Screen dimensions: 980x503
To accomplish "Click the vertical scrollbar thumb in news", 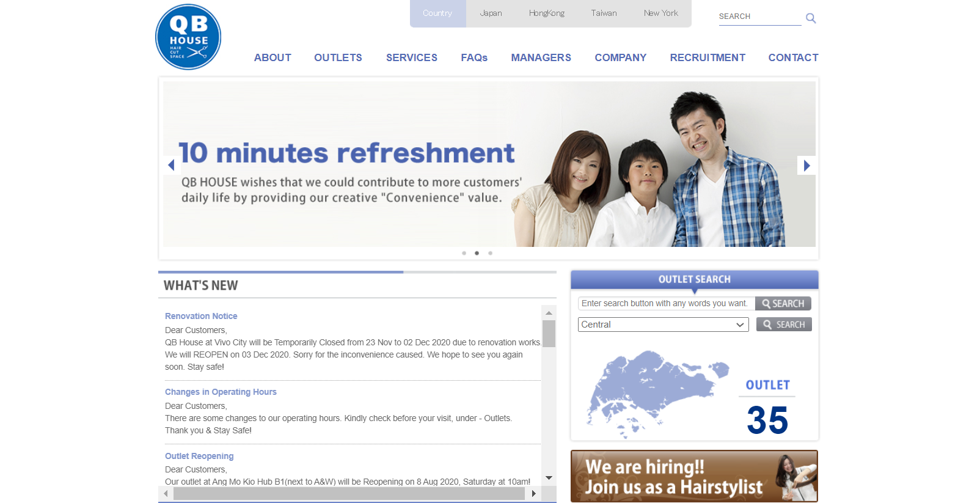I will (x=549, y=334).
